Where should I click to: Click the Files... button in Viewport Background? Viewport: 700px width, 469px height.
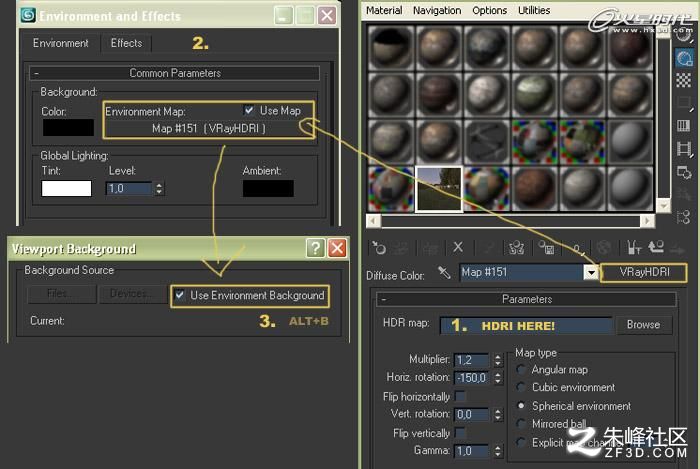(x=62, y=294)
